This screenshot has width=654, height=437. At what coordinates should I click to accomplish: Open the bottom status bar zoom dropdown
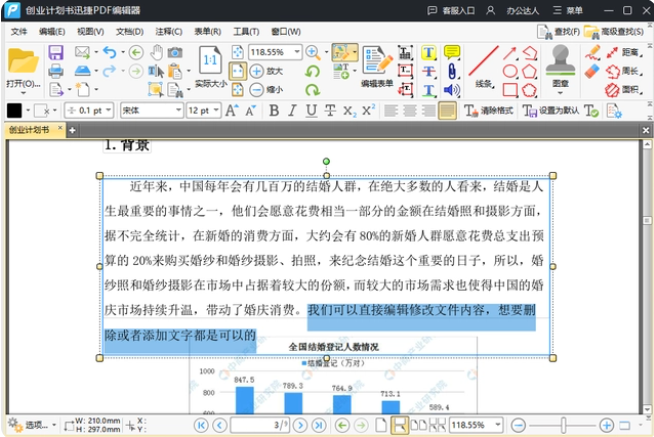tap(497, 425)
